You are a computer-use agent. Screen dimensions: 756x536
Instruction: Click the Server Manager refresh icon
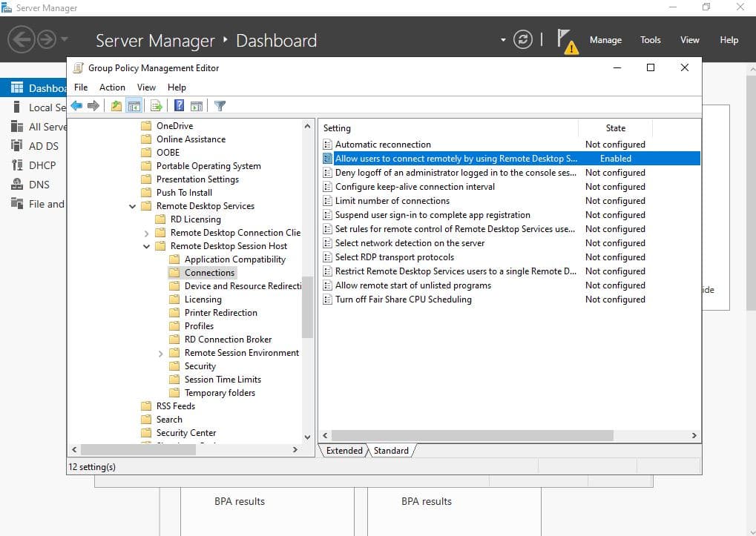[x=523, y=40]
